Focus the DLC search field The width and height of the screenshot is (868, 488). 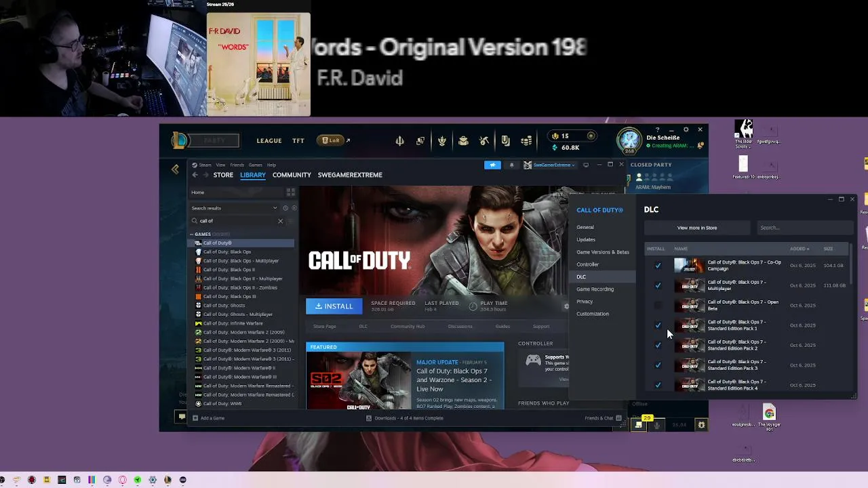coord(804,228)
